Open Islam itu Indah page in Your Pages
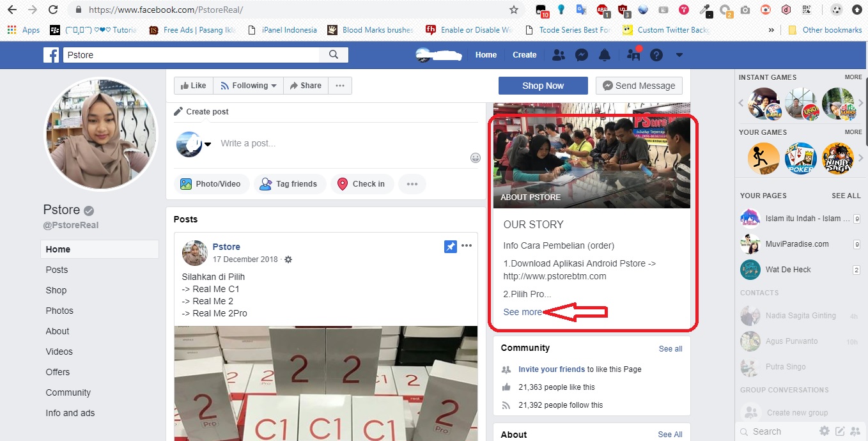Screen dimensions: 868x441 click(800, 219)
